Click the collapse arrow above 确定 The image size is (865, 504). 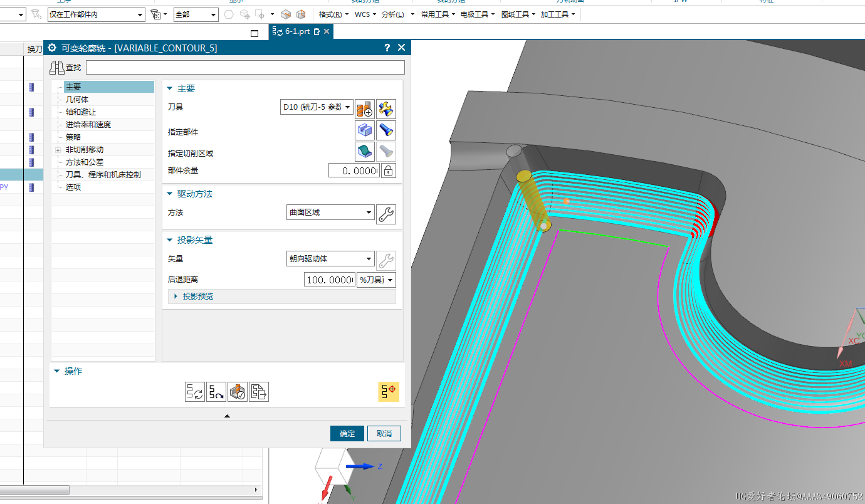[x=227, y=416]
